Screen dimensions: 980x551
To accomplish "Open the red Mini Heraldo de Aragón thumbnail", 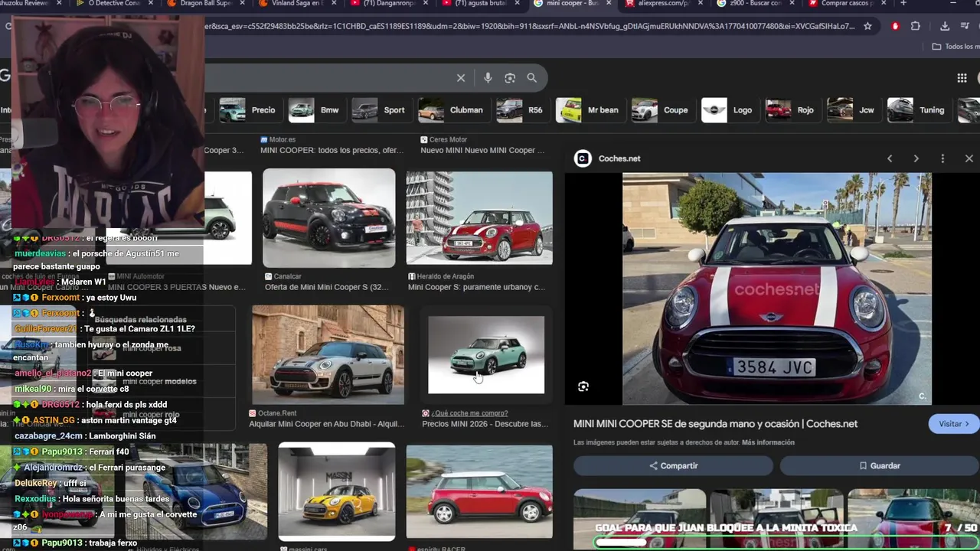I will tap(479, 218).
